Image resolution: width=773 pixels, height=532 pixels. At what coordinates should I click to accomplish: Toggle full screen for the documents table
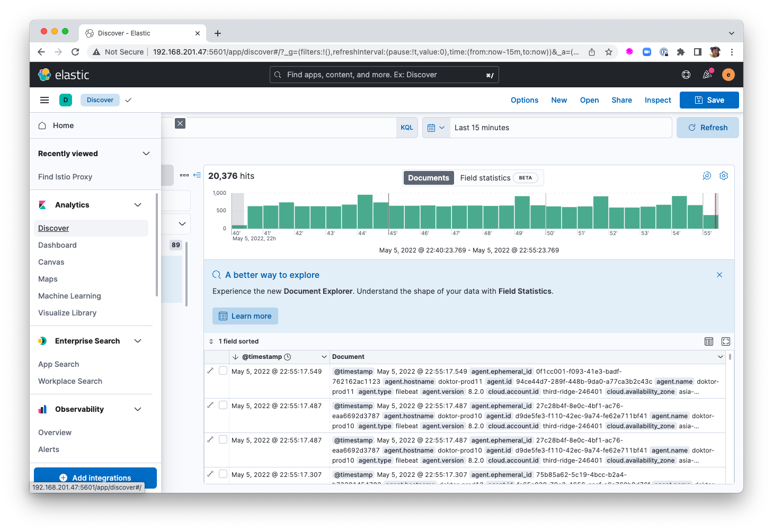[726, 341]
